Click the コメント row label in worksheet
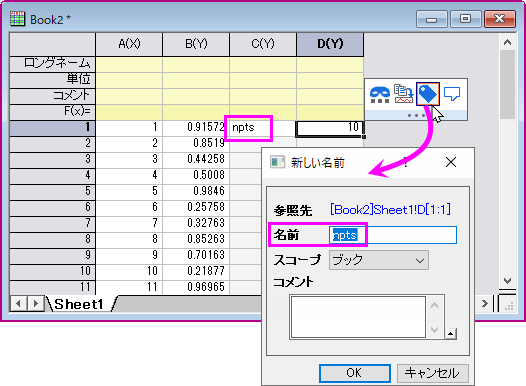526x386 pixels. pos(53,96)
